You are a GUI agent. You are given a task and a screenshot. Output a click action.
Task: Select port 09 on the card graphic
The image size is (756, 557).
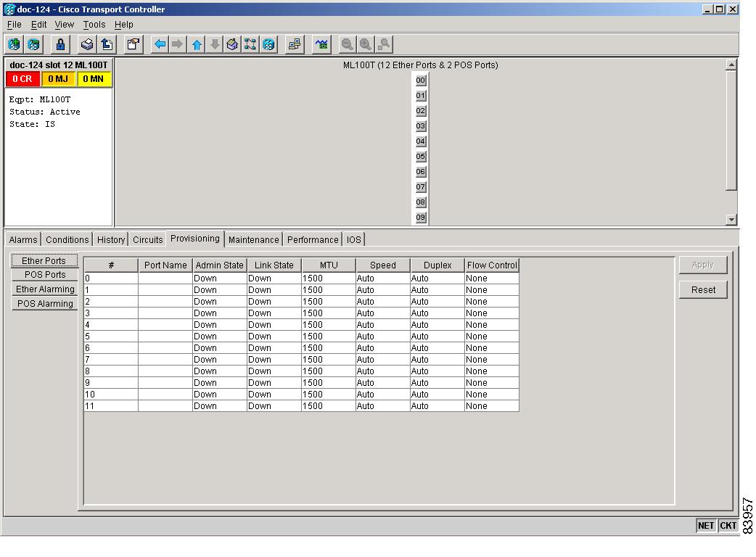pyautogui.click(x=421, y=218)
